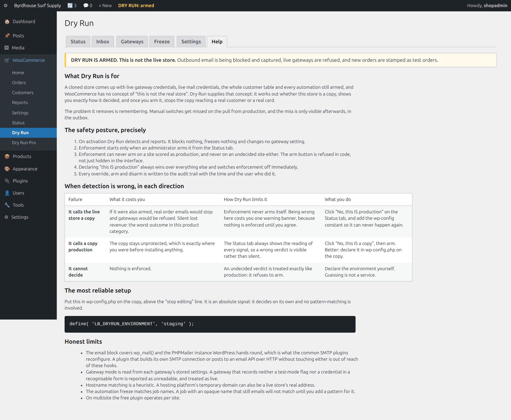This screenshot has width=511, height=420.
Task: Open WooCommerce Settings submenu item
Action: 28,113
